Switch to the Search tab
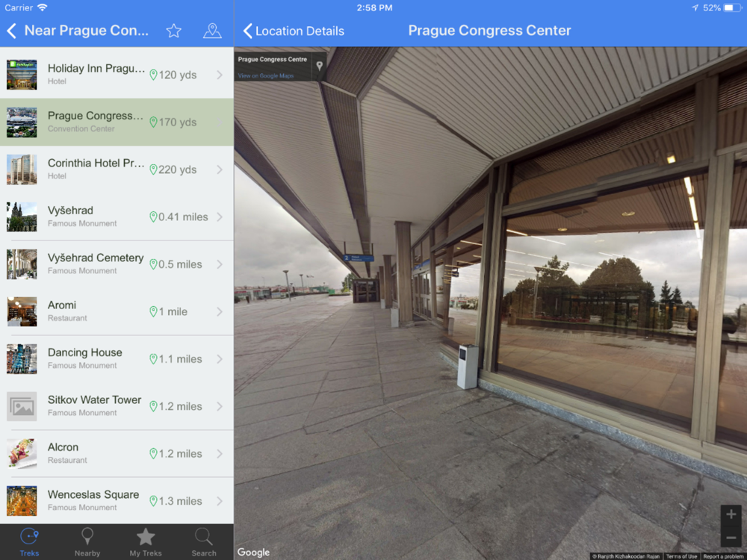Screen dimensions: 747x560 click(204, 542)
